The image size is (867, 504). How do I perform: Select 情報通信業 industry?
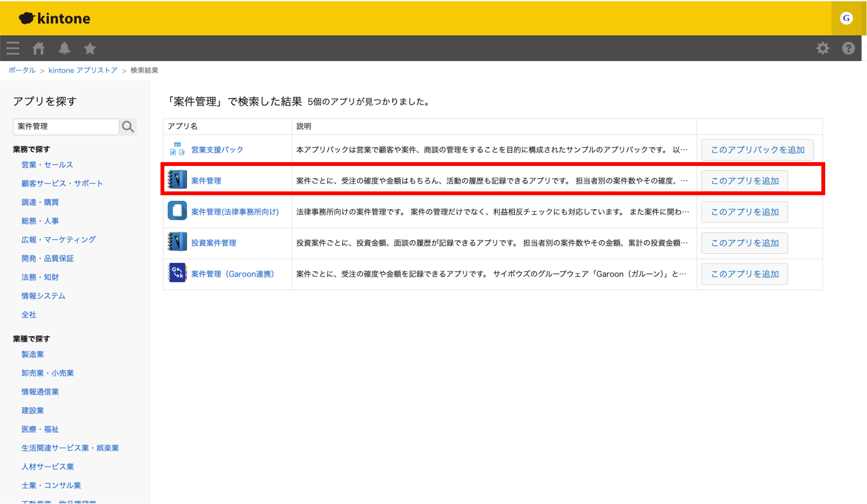click(40, 392)
